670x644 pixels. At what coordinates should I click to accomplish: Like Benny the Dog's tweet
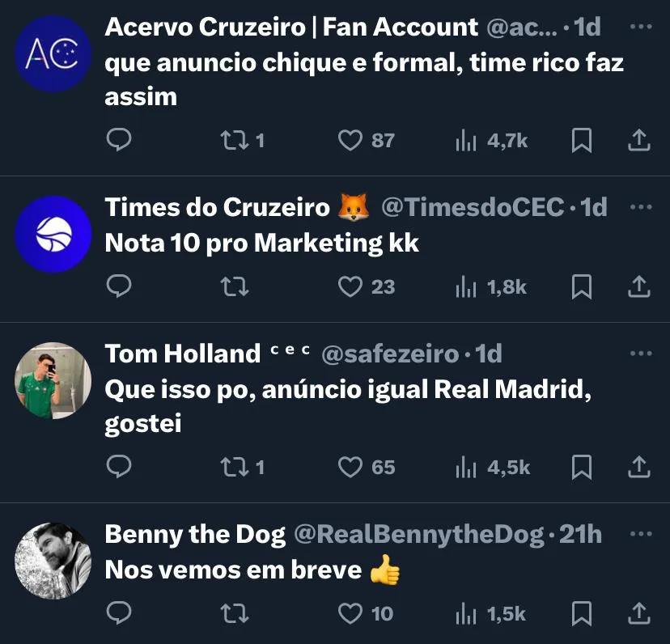coord(350,613)
